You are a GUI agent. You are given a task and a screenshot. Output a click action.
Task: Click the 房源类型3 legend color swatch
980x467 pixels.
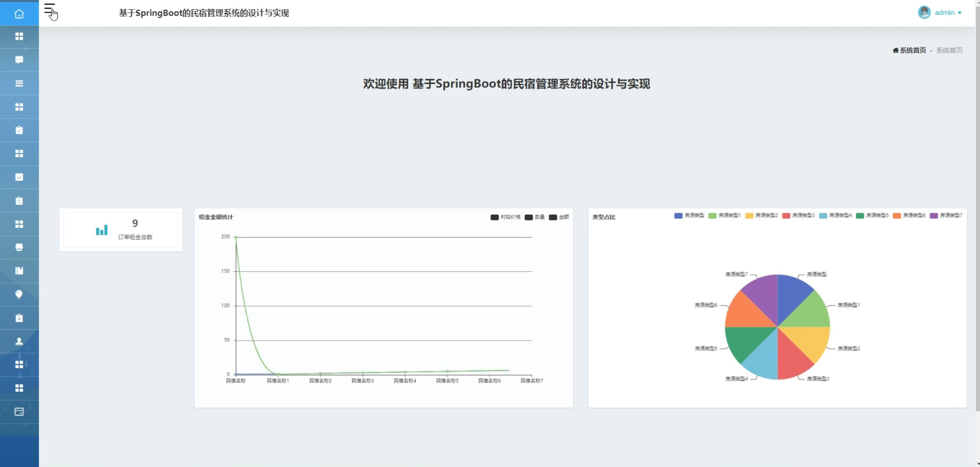click(x=786, y=216)
